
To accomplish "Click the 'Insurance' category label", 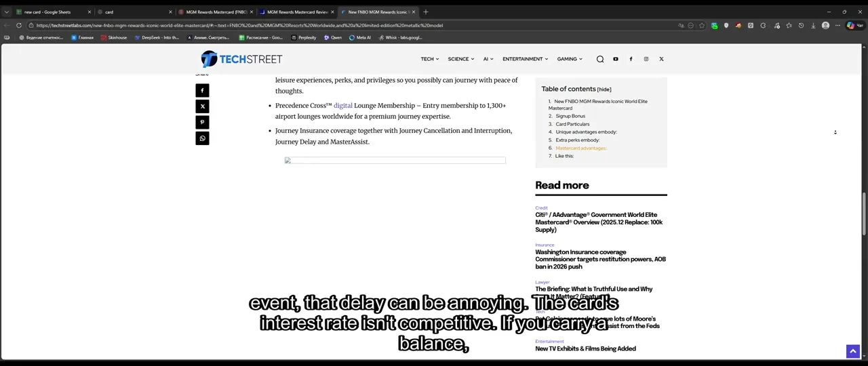I will pyautogui.click(x=545, y=245).
